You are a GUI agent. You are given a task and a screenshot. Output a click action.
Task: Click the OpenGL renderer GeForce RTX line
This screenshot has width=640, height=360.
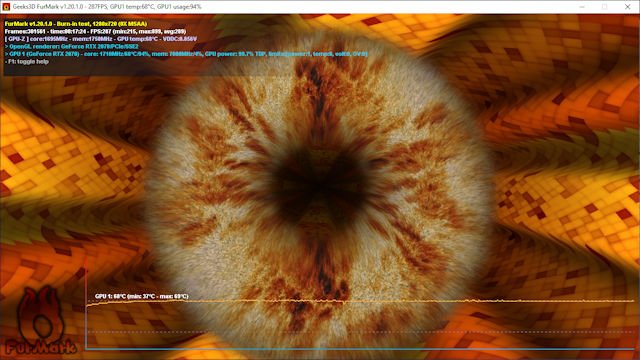[x=71, y=46]
